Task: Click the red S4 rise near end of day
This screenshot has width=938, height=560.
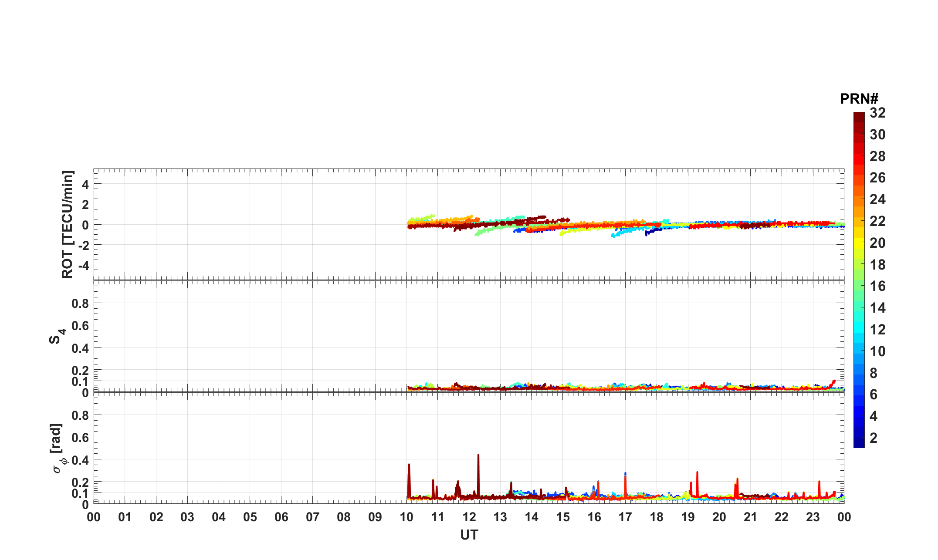Action: coord(833,382)
